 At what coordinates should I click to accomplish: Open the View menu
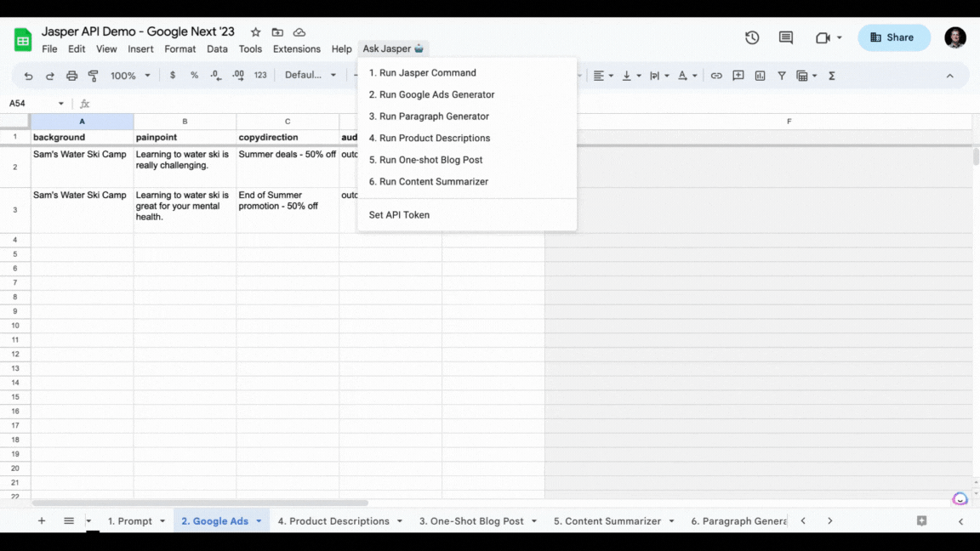(x=106, y=48)
